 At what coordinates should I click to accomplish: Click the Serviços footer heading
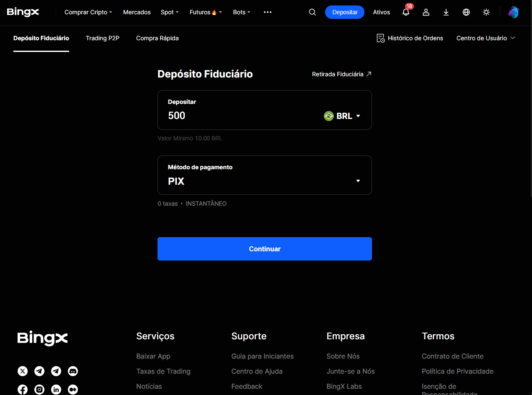pos(155,336)
